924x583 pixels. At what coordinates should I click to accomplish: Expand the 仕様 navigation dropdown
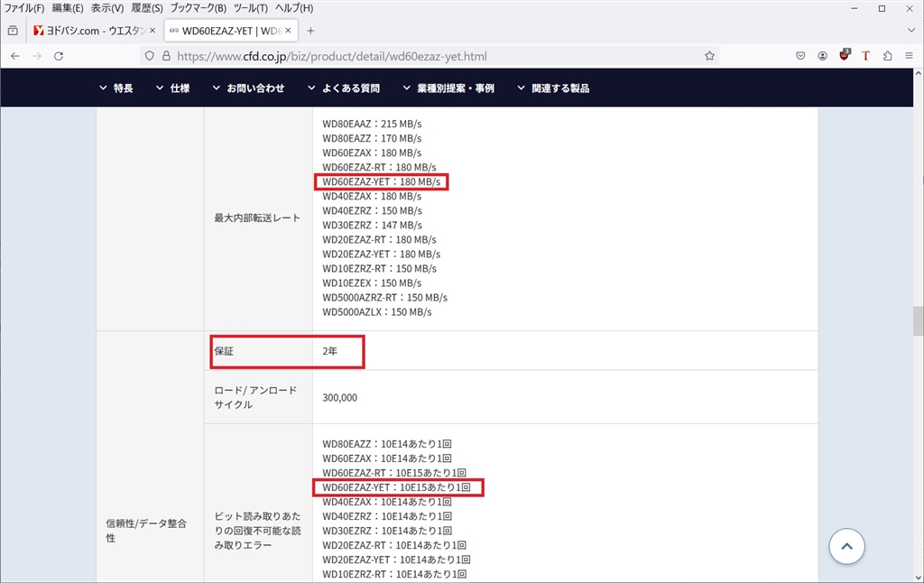tap(172, 88)
